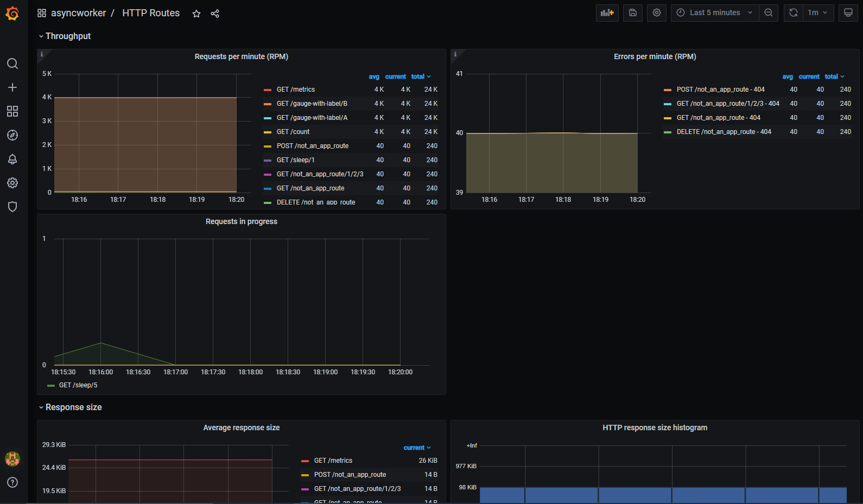Toggle GET /metrics series in Requests legend
The width and height of the screenshot is (863, 504).
pos(296,90)
